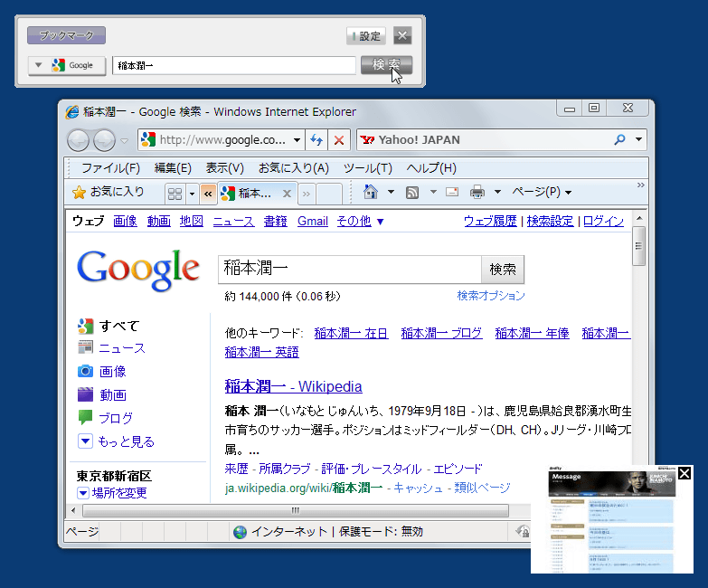Screen dimensions: 708x588
Task: Click the tab scroll-right » button
Action: [x=307, y=194]
